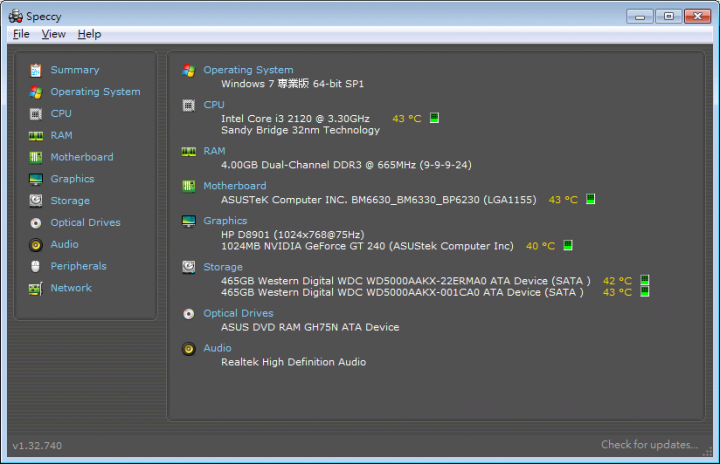Open the File menu

coord(21,34)
